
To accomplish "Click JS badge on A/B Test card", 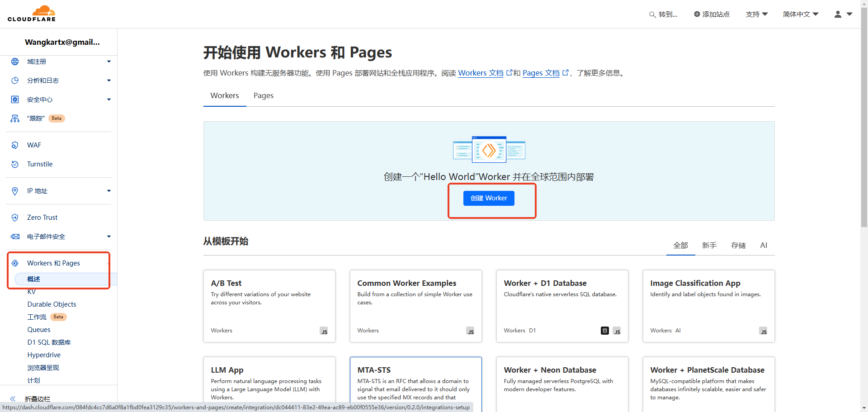I will 324,331.
